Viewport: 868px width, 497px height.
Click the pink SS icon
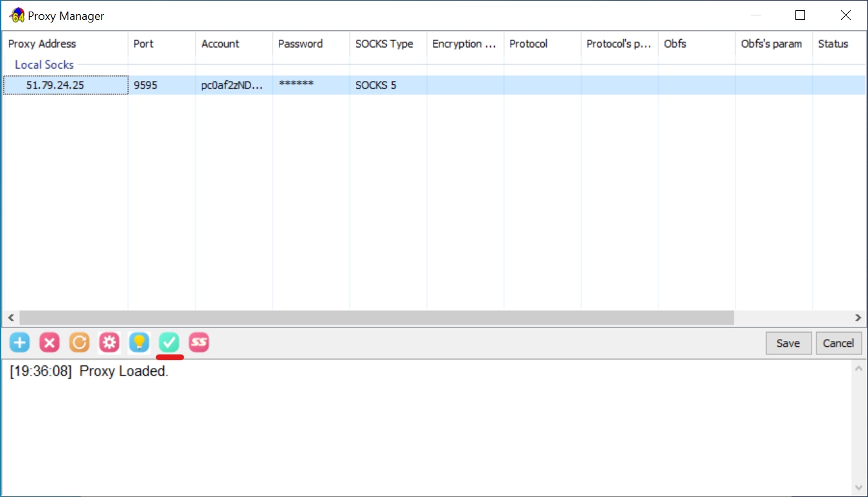(x=199, y=343)
